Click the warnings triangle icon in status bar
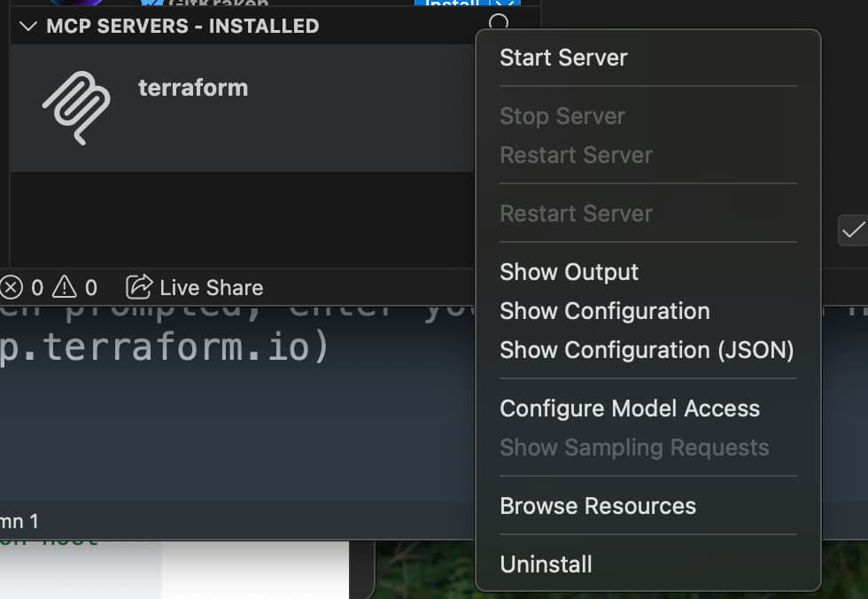 [x=65, y=287]
